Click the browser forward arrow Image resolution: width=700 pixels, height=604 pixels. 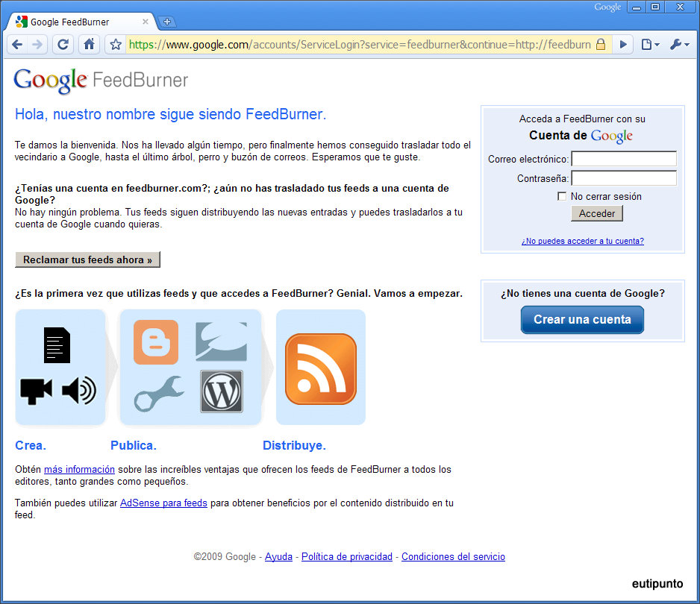pyautogui.click(x=38, y=45)
